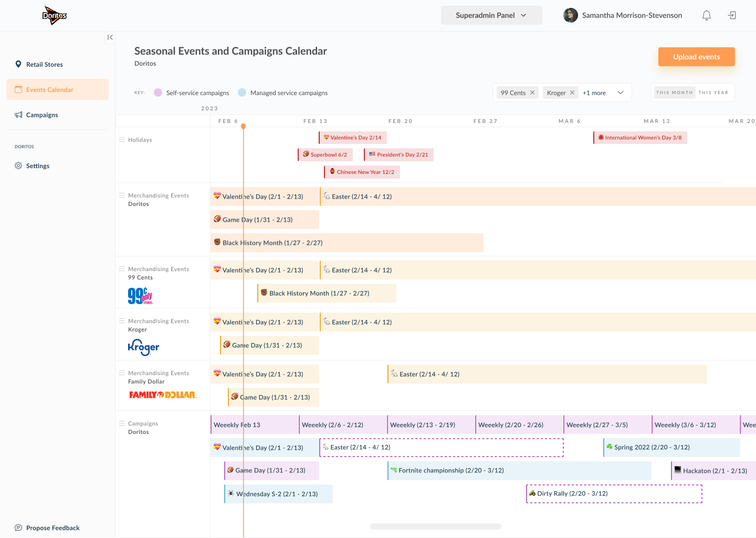Open the notifications bell

click(707, 15)
